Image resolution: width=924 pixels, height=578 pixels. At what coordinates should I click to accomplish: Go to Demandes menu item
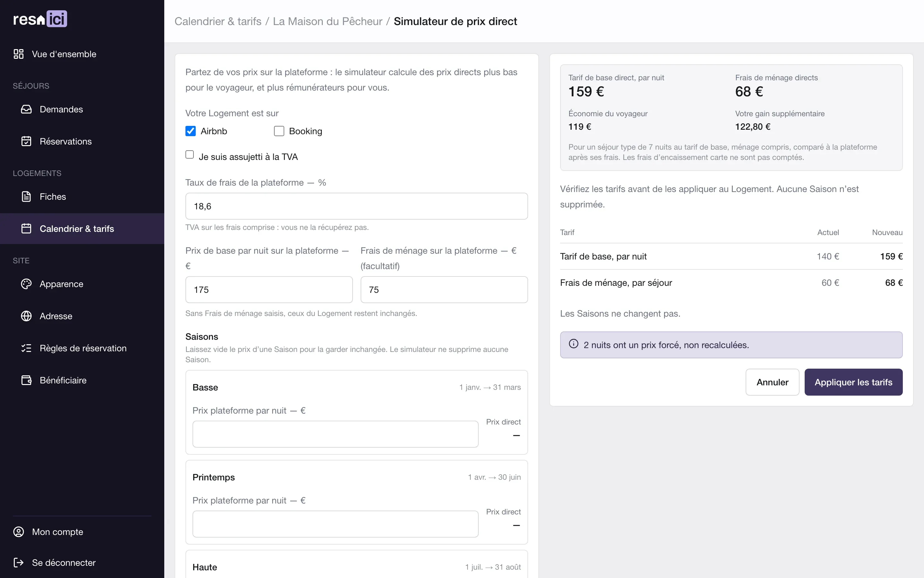click(82, 109)
